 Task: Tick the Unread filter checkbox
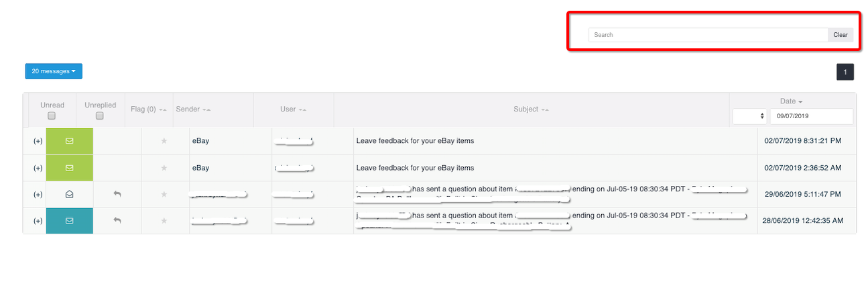coord(52,116)
